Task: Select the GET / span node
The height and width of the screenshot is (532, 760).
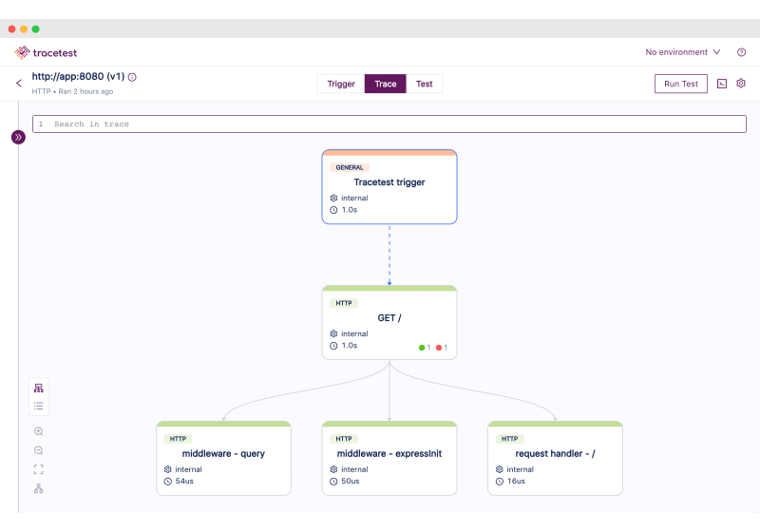Action: click(x=389, y=323)
